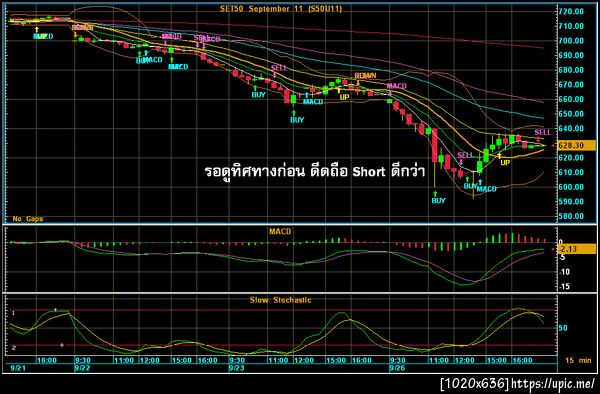Click the 620.00 price axis value
This screenshot has height=394, width=600.
571,158
